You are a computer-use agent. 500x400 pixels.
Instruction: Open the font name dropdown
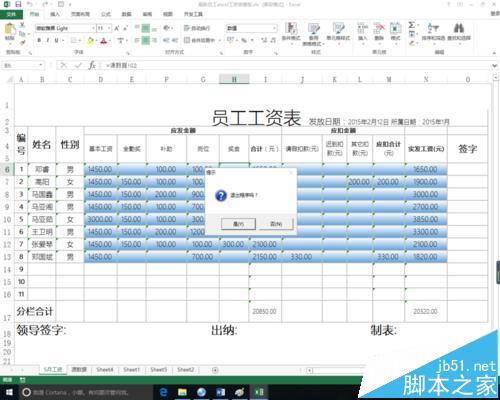pyautogui.click(x=93, y=28)
